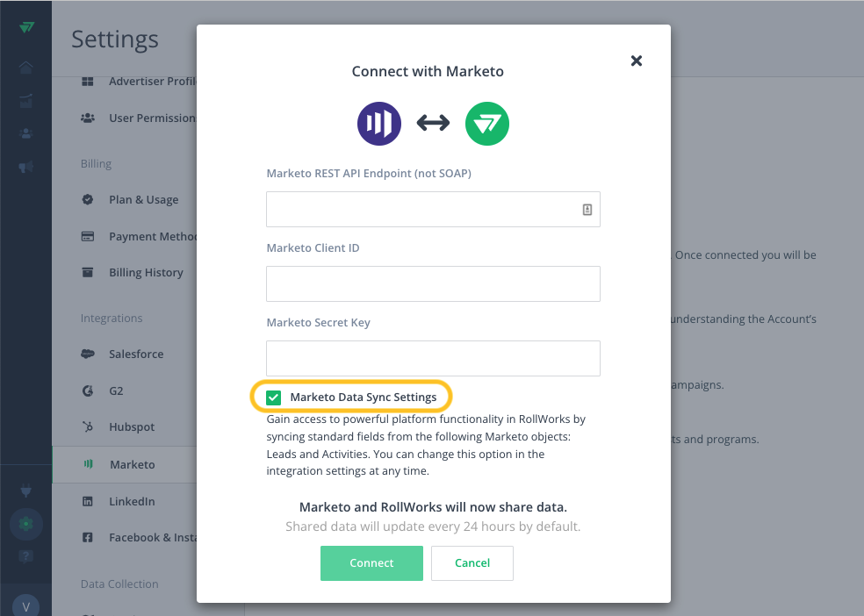Close the Connect with Marketo dialog
Image resolution: width=864 pixels, height=616 pixels.
[x=637, y=61]
